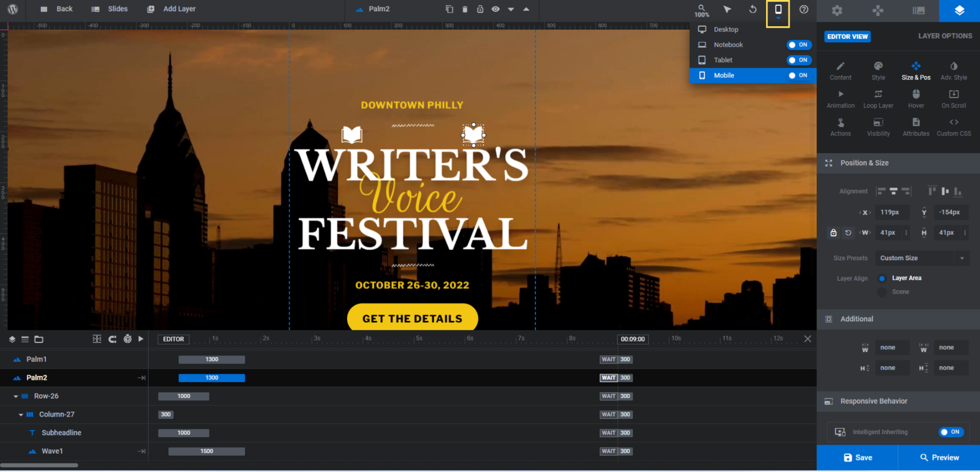Open the Animation settings
The width and height of the screenshot is (980, 472).
coord(840,99)
